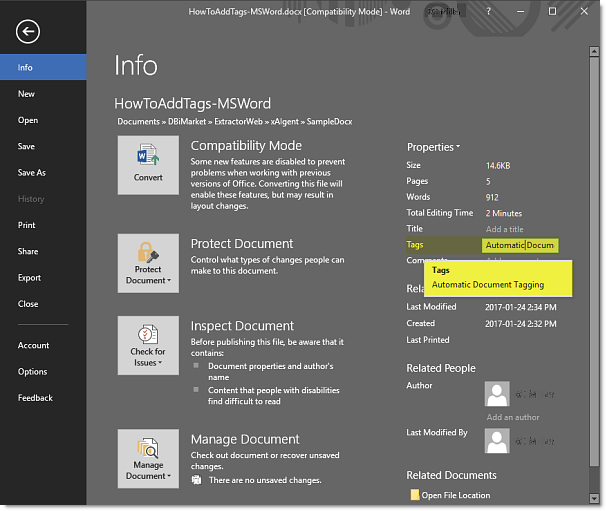Open Word Options
Viewport: 606px width, 511px height.
point(43,371)
